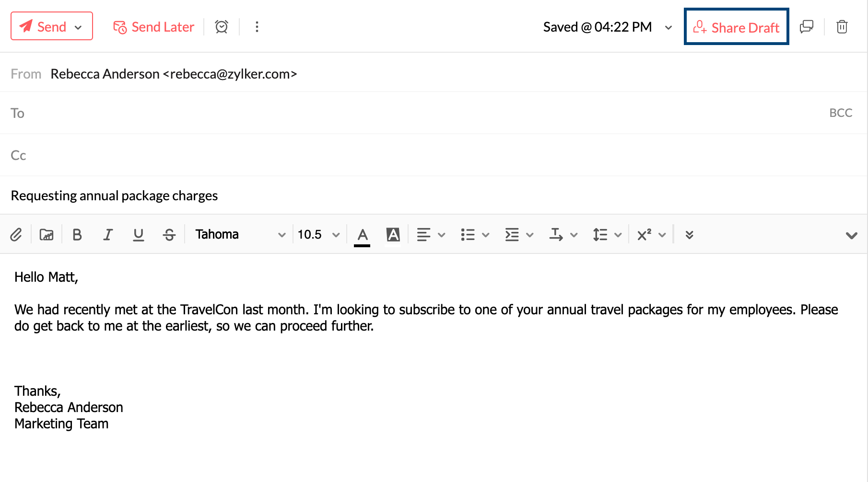Show the BCC field
Image resolution: width=868 pixels, height=482 pixels.
point(841,113)
